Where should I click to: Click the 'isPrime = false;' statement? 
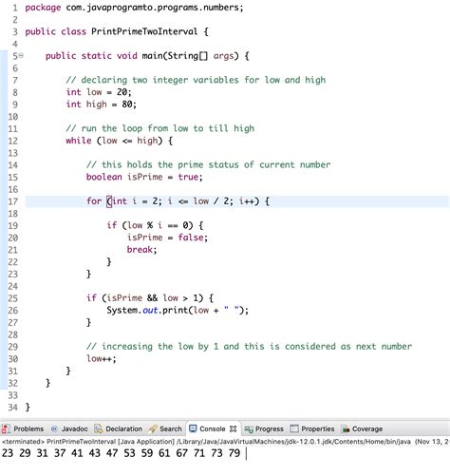click(x=167, y=238)
